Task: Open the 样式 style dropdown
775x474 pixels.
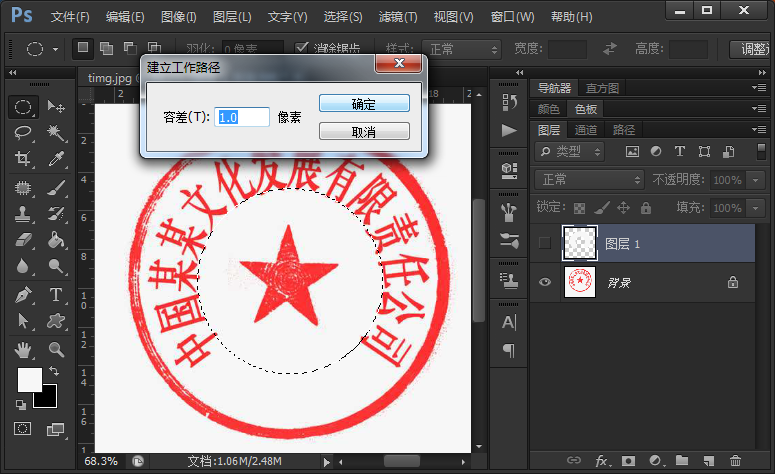Action: click(461, 49)
